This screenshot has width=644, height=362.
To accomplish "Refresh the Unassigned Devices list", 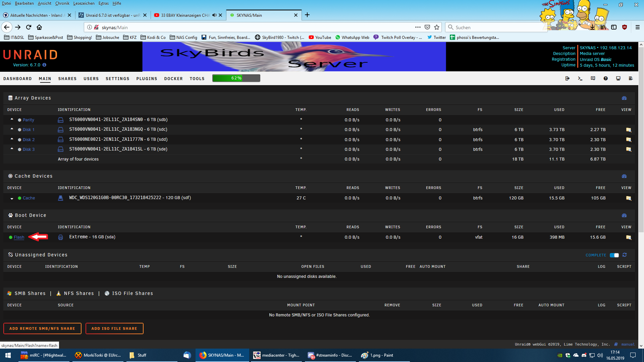I will point(625,255).
